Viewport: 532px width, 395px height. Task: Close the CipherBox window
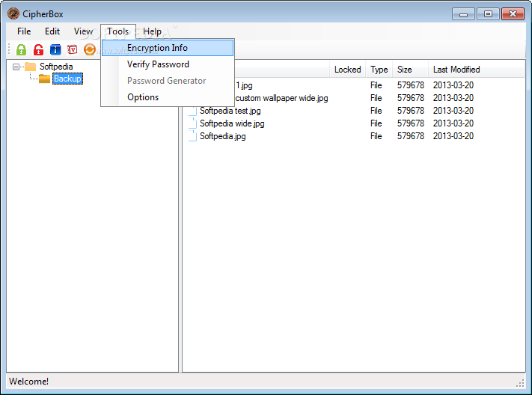[x=513, y=14]
